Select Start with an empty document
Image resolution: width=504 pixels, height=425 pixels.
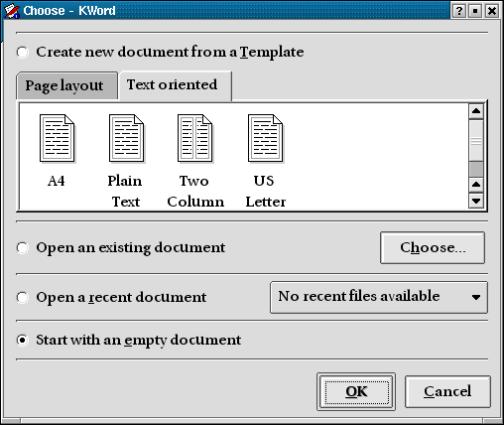[23, 340]
